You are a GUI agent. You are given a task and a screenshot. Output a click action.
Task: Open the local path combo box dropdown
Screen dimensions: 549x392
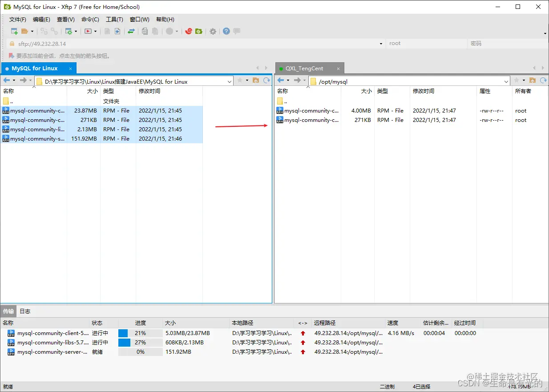[230, 81]
